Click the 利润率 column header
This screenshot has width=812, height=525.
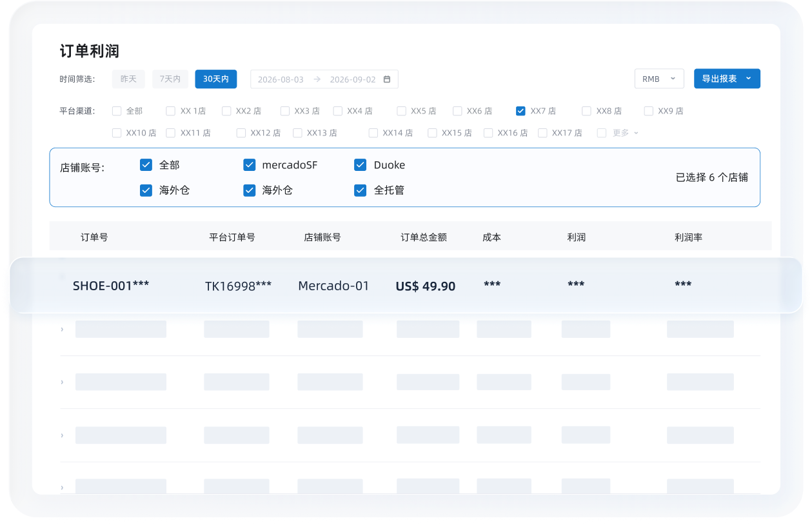[x=689, y=237]
